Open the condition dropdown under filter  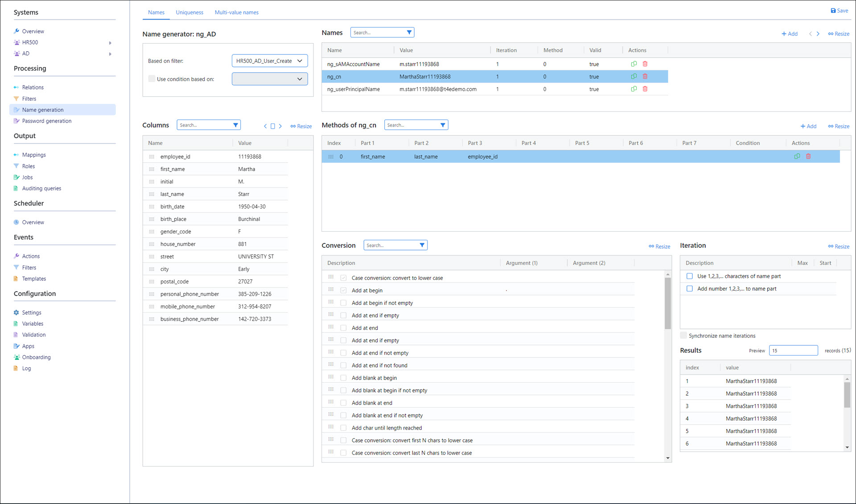click(270, 79)
